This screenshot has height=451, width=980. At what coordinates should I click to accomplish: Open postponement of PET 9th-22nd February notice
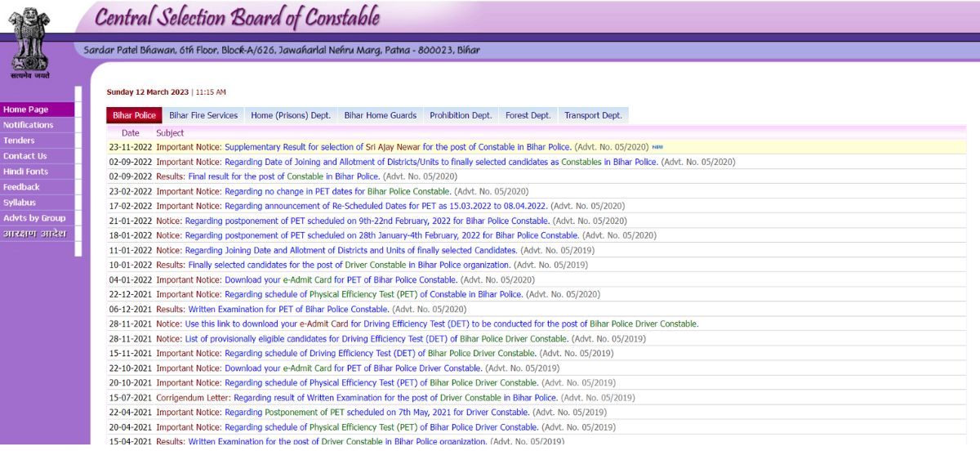[x=367, y=221]
